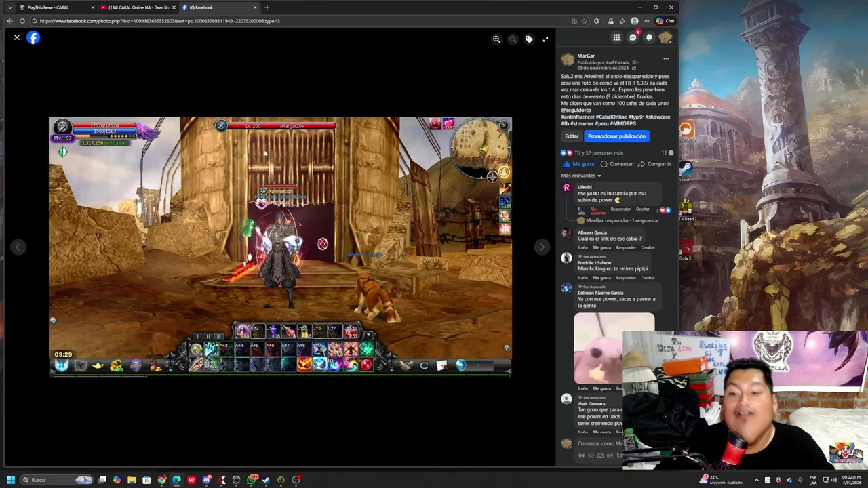Close the Facebook photo viewer
Viewport: 868px width, 488px height.
pos(17,38)
